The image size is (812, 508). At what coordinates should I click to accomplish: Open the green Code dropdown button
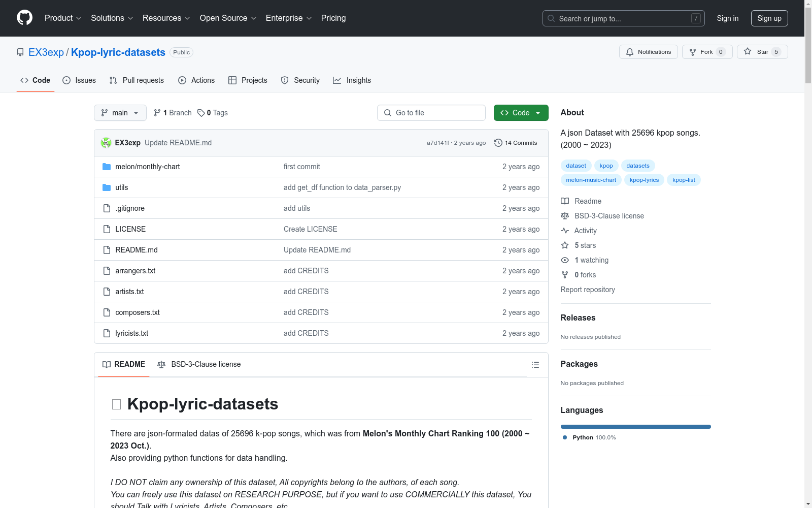tap(521, 113)
